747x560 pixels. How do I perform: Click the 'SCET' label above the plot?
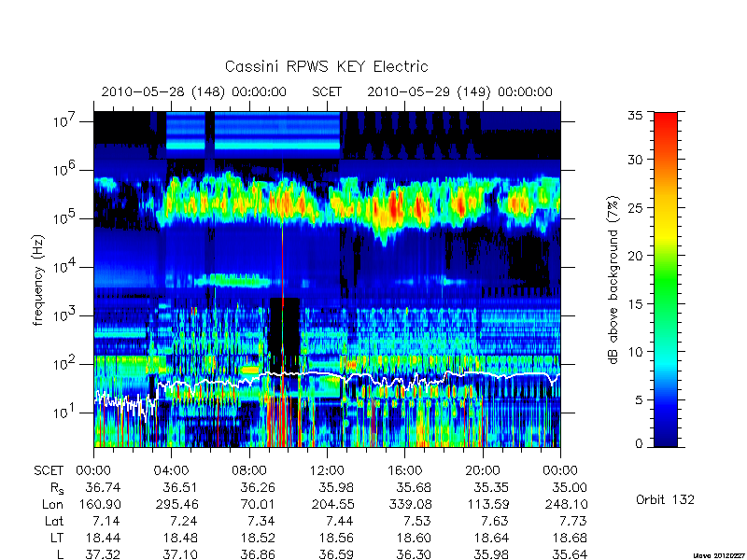tap(327, 91)
